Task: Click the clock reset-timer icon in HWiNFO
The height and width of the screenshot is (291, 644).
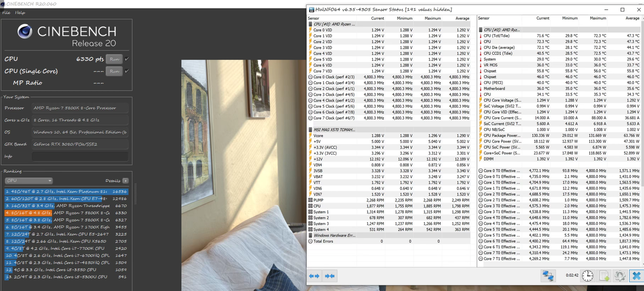Action: coord(588,276)
